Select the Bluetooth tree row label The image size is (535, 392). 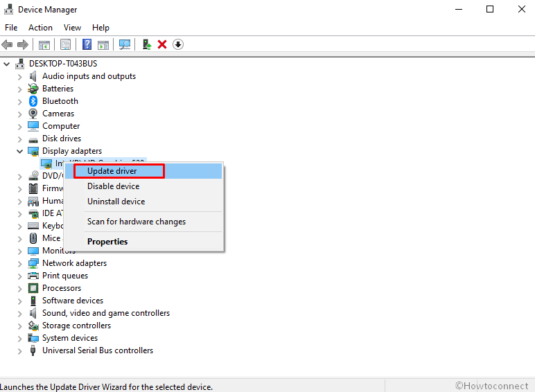[60, 101]
